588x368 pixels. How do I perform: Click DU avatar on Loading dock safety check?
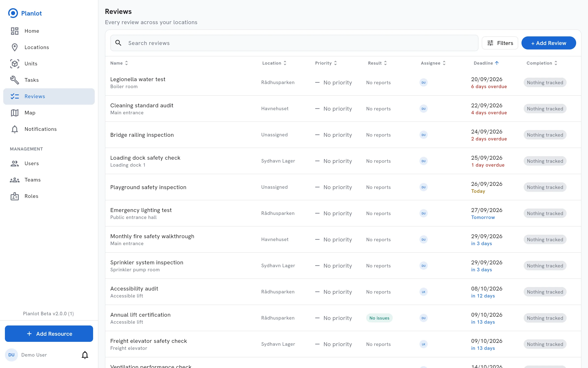[423, 161]
